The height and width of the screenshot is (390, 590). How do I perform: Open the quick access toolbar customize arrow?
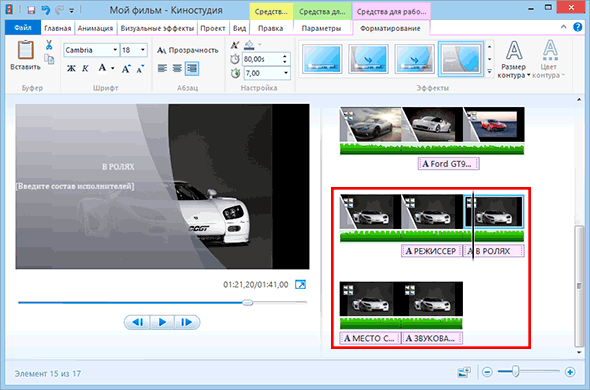pyautogui.click(x=71, y=11)
